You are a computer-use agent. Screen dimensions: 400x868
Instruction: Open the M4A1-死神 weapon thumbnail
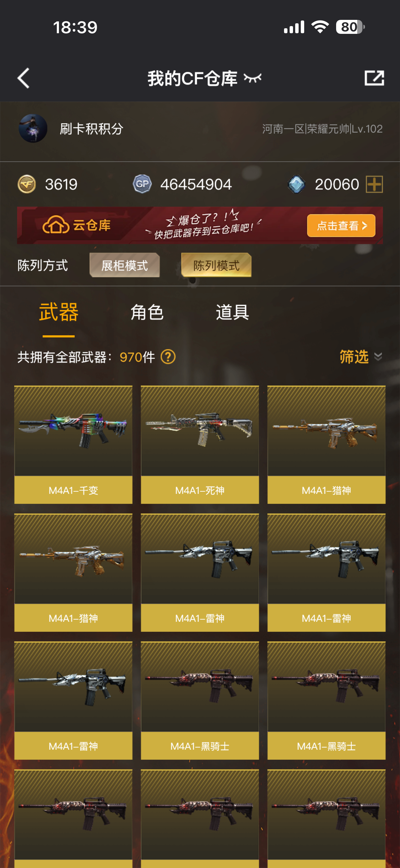click(x=200, y=445)
